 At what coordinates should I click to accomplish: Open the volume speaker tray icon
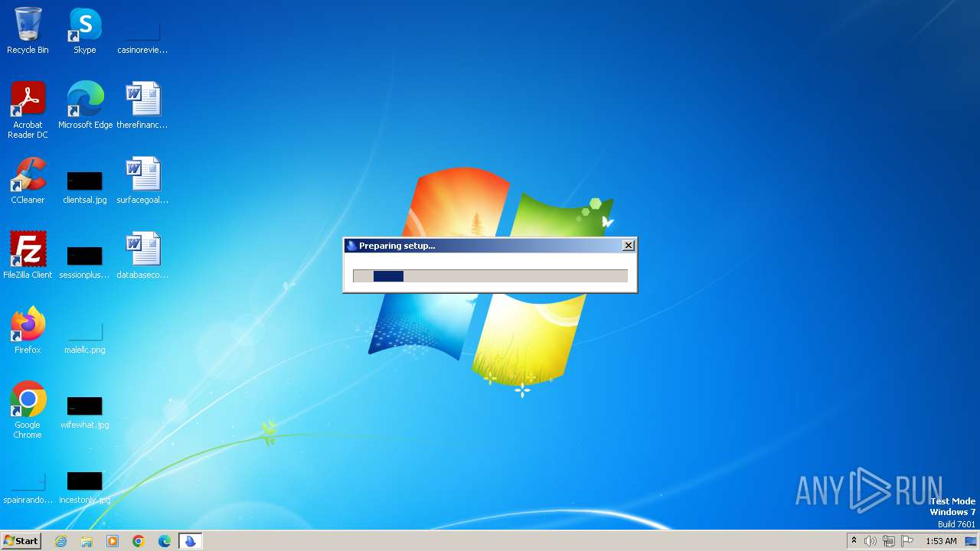[871, 541]
